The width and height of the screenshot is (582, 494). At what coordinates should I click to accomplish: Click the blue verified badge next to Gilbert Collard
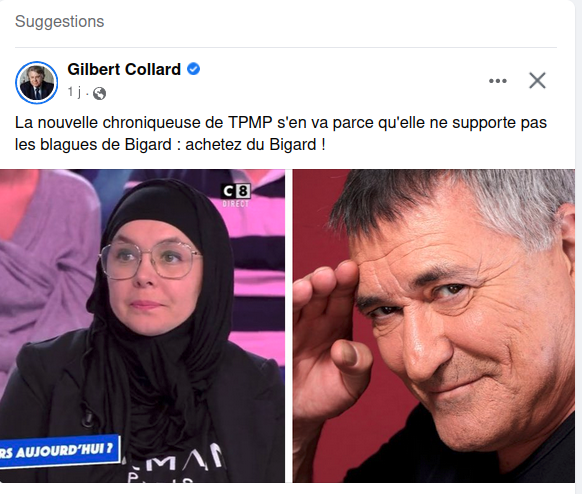[x=193, y=69]
